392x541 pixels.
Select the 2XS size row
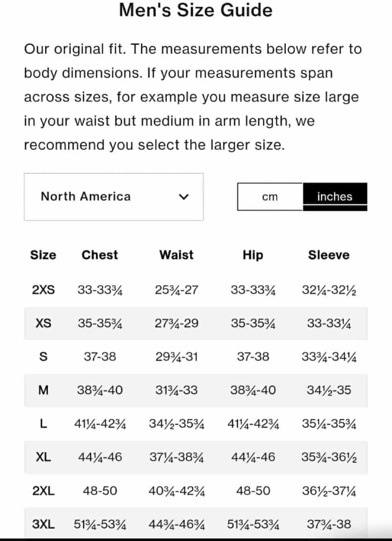[x=43, y=290]
